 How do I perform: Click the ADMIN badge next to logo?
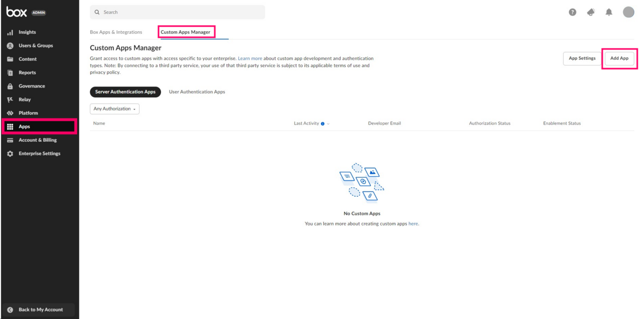(39, 13)
